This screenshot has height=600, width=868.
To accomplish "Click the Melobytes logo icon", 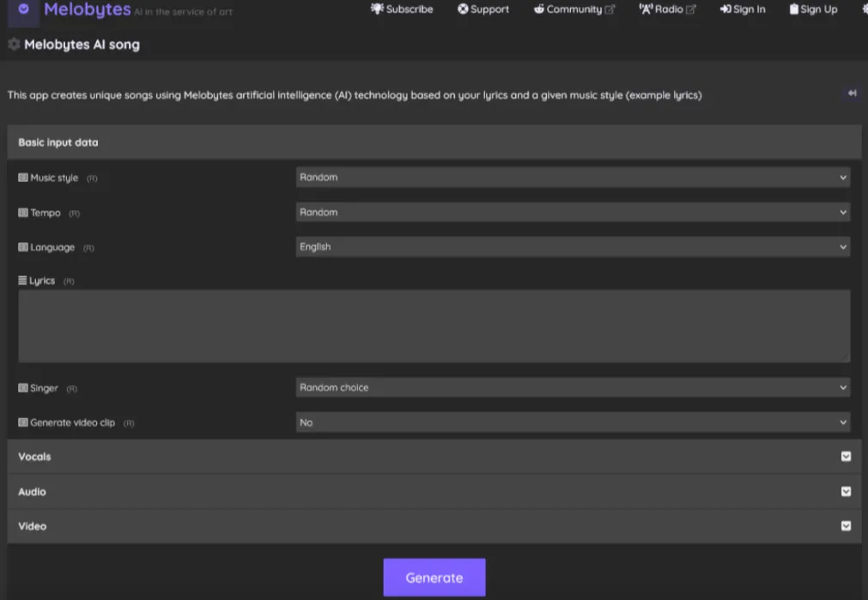I will click(23, 9).
